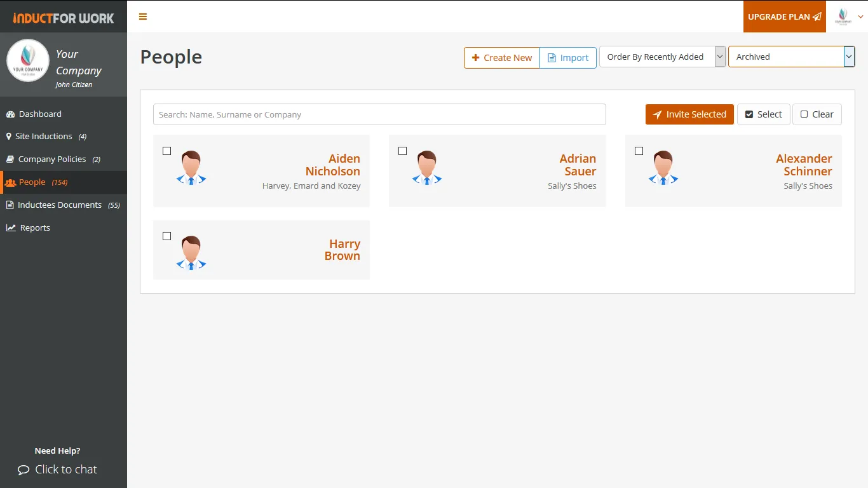Click Alexander Schinner's avatar

663,168
